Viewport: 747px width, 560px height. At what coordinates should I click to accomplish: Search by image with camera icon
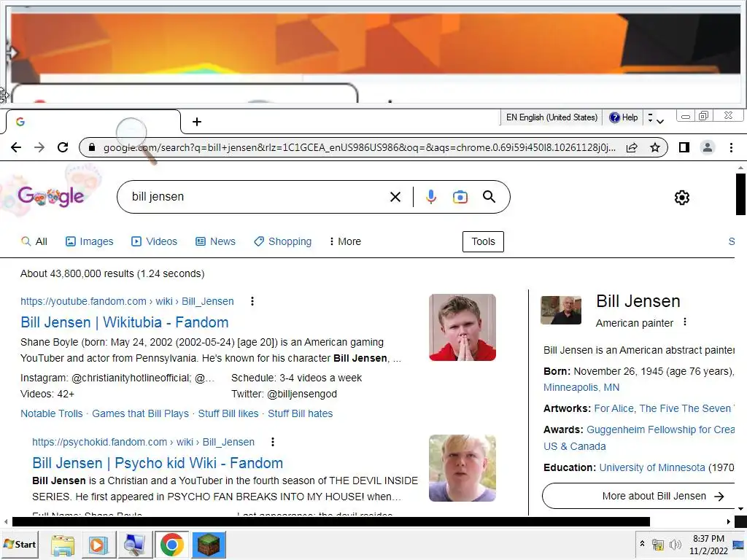pos(460,197)
